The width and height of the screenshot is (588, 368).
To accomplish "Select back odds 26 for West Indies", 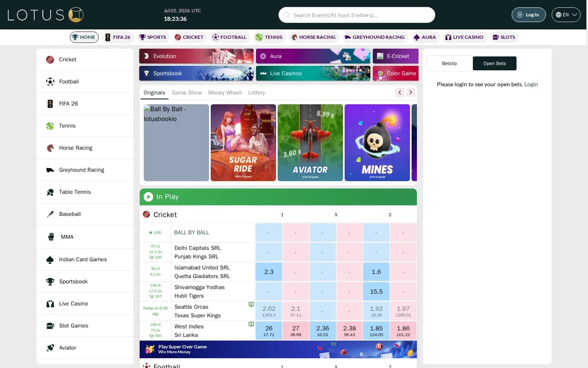I will click(269, 331).
